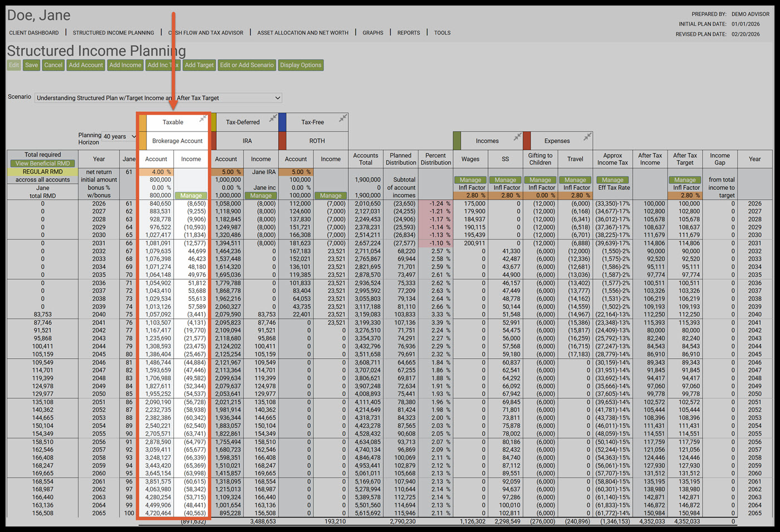This screenshot has width=780, height=532.
Task: Manage IRA income column
Action: 261,196
